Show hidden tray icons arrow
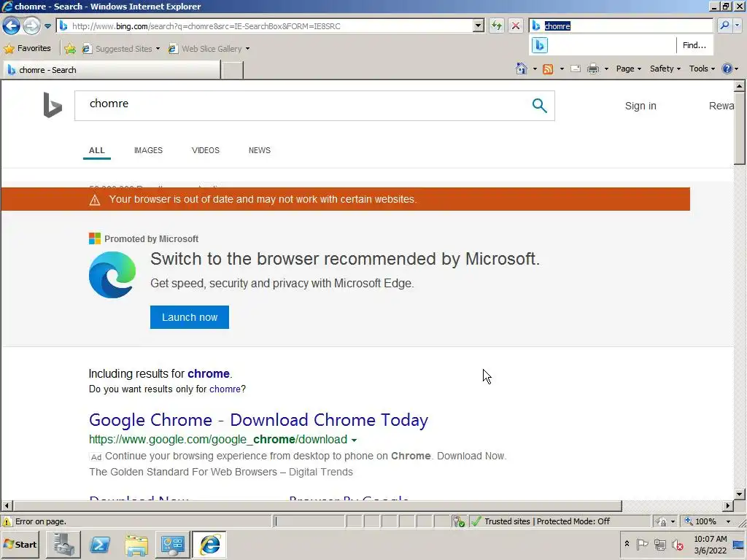This screenshot has width=747, height=560. [627, 544]
